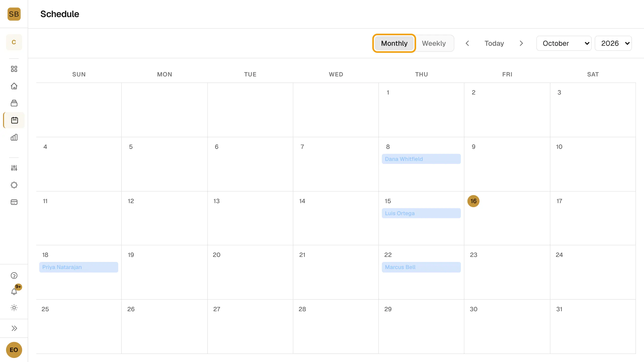Screen dimensions: 644x362
Task: Open the puzzle integrations icon
Action: tap(14, 185)
